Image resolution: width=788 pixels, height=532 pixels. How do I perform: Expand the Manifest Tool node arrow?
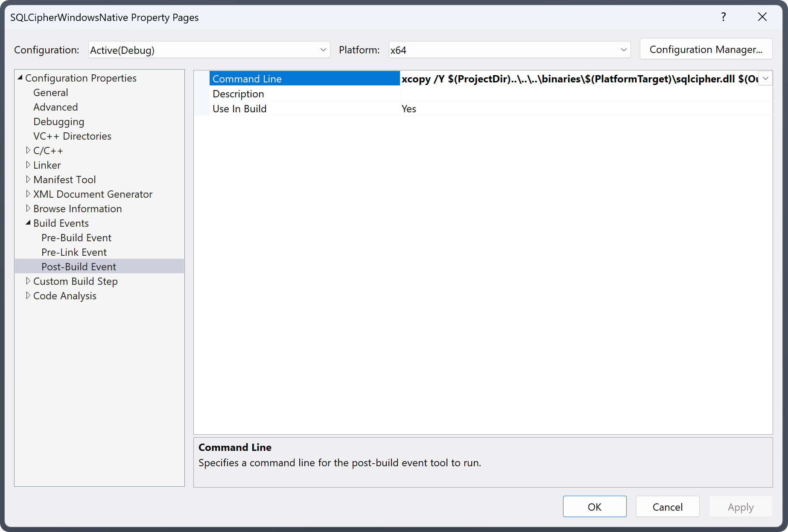28,179
